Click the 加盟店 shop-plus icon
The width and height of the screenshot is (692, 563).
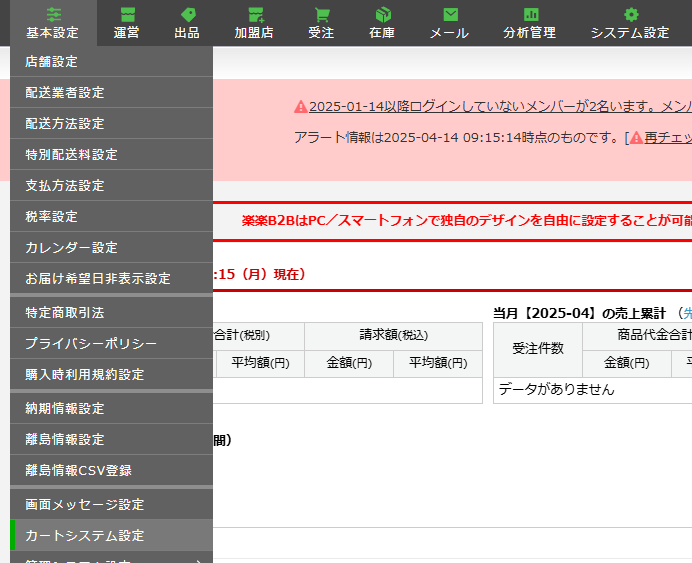256,15
